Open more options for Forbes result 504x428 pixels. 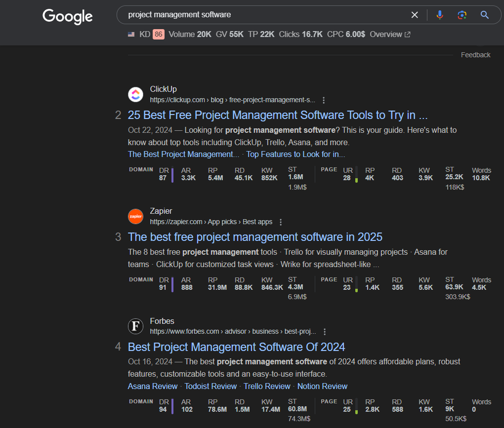[x=325, y=332]
